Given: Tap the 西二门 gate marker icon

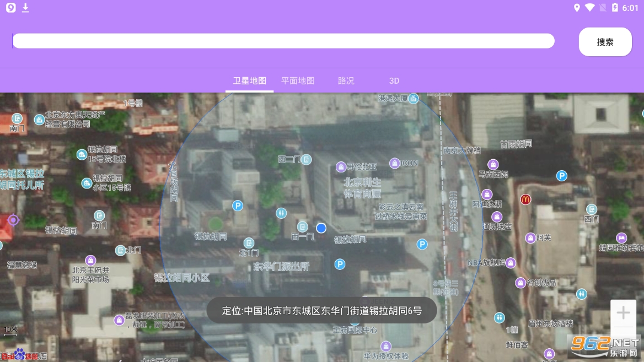Looking at the screenshot, I should pyautogui.click(x=307, y=160).
